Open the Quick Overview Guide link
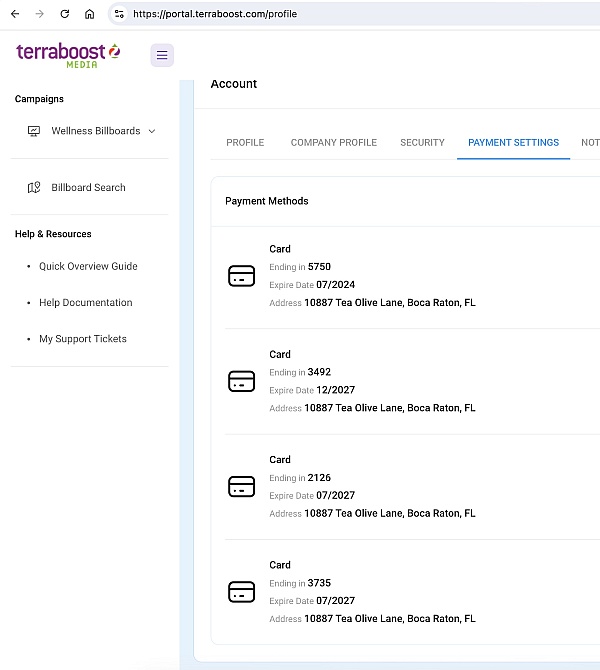The height and width of the screenshot is (670, 600). coord(88,267)
